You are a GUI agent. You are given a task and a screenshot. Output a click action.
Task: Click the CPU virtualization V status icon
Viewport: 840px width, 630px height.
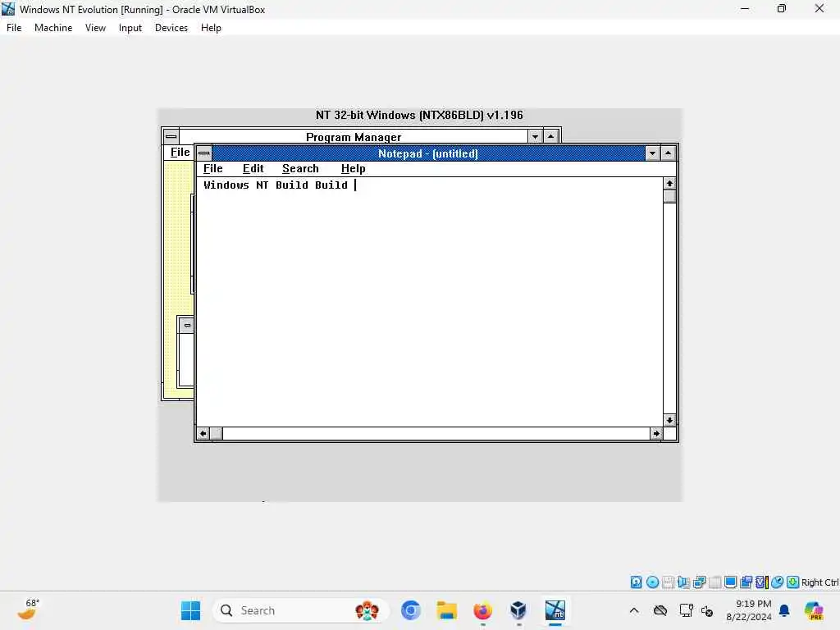click(761, 582)
